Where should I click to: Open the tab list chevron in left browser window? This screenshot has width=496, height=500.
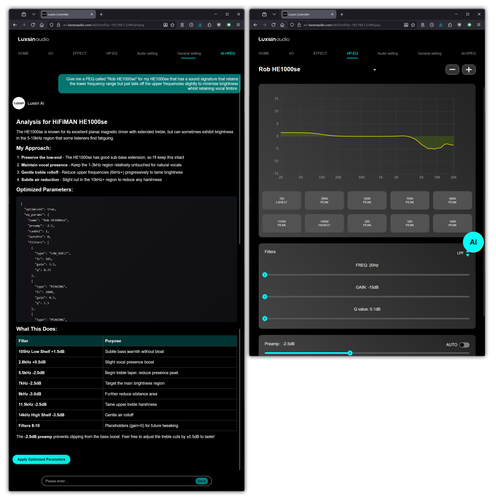click(x=33, y=14)
